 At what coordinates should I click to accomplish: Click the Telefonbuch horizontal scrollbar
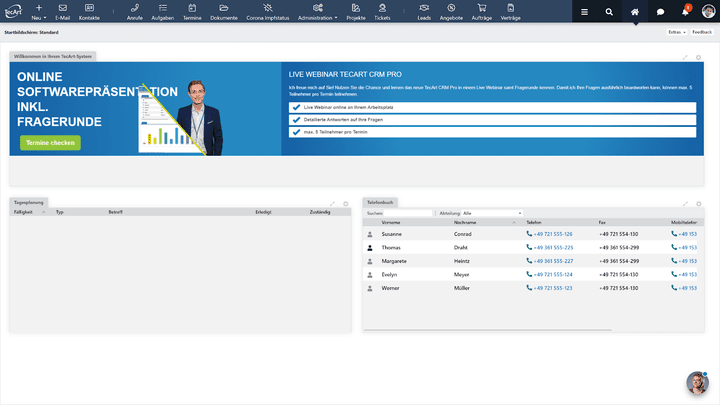pyautogui.click(x=487, y=330)
